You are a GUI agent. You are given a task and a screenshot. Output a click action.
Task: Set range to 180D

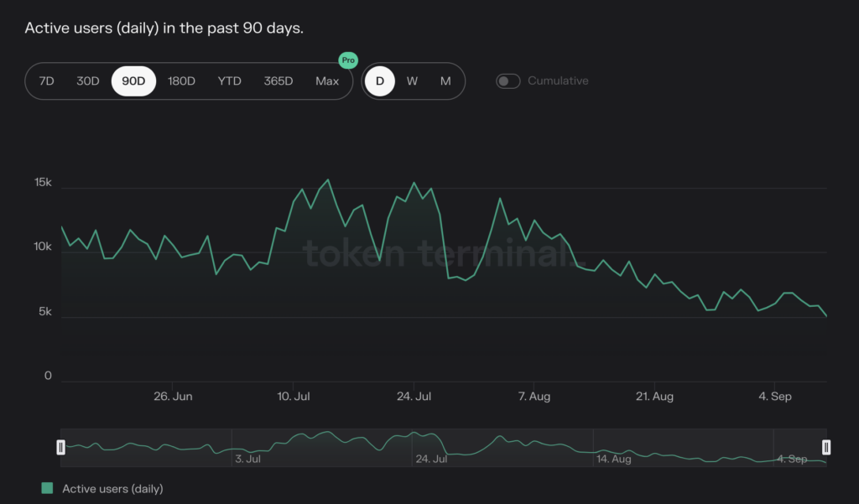point(181,81)
